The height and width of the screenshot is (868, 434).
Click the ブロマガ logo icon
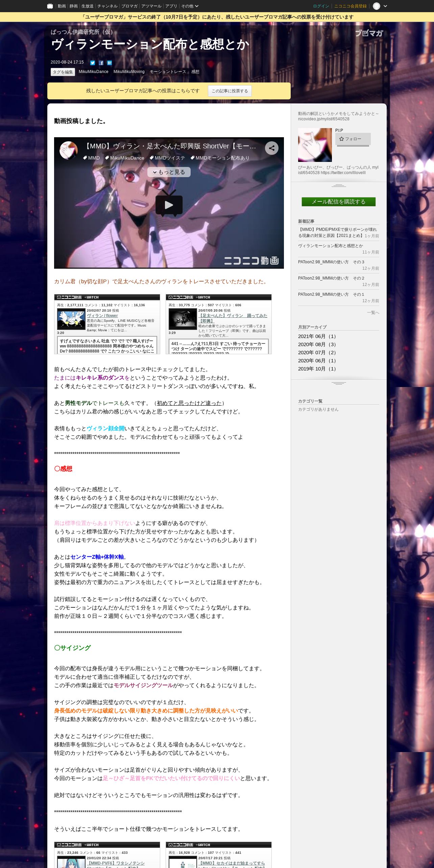[x=369, y=33]
